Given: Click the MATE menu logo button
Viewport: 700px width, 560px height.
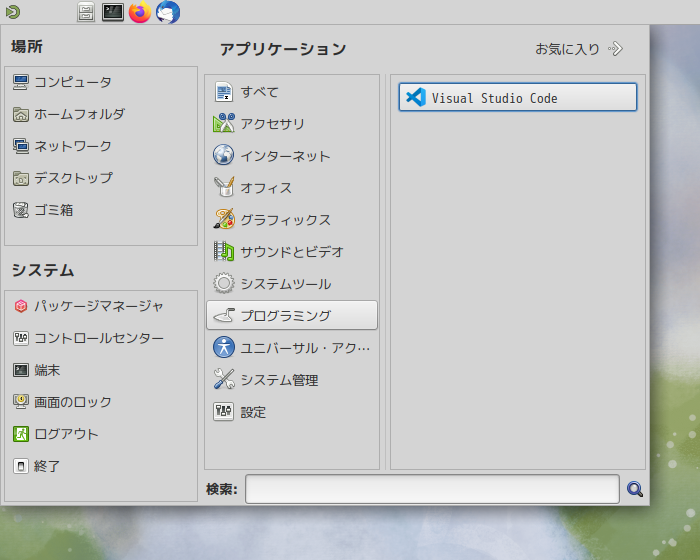Looking at the screenshot, I should (x=13, y=12).
